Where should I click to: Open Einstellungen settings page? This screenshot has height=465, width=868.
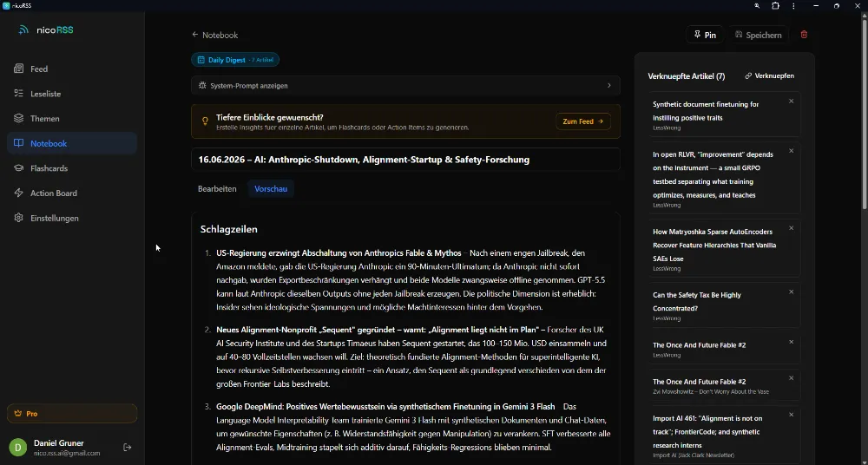[x=72, y=218]
